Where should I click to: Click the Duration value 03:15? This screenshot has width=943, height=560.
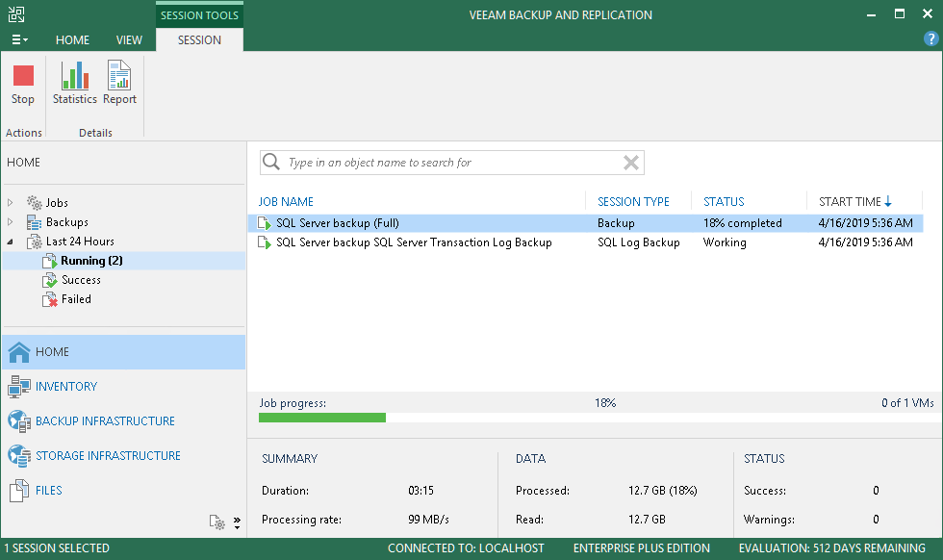click(421, 490)
